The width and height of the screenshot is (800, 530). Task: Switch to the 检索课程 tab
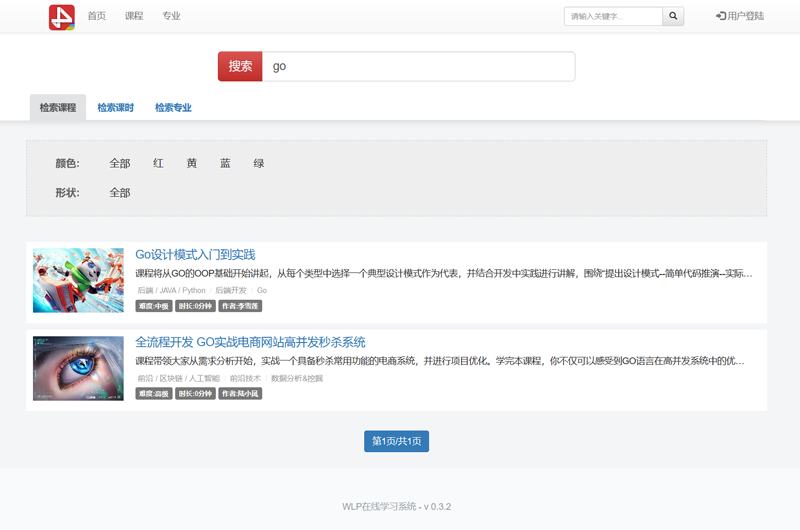click(x=58, y=108)
